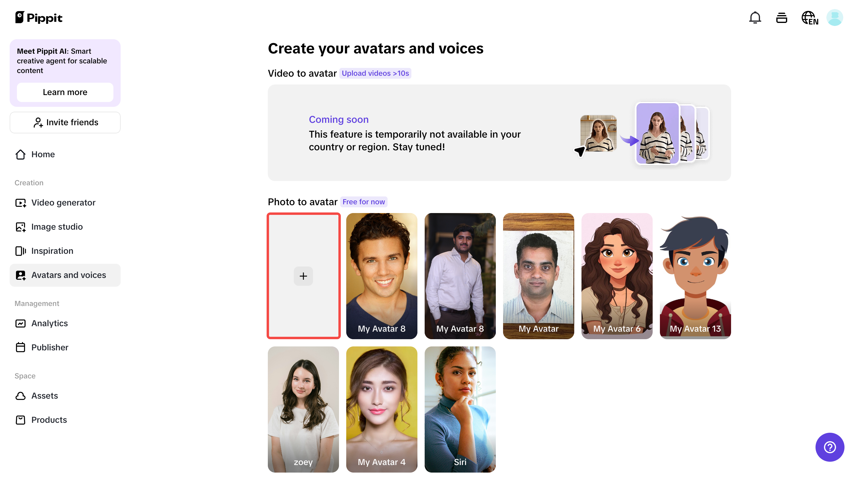The height and width of the screenshot is (478, 868).
Task: Click the Pippit logo
Action: point(38,18)
